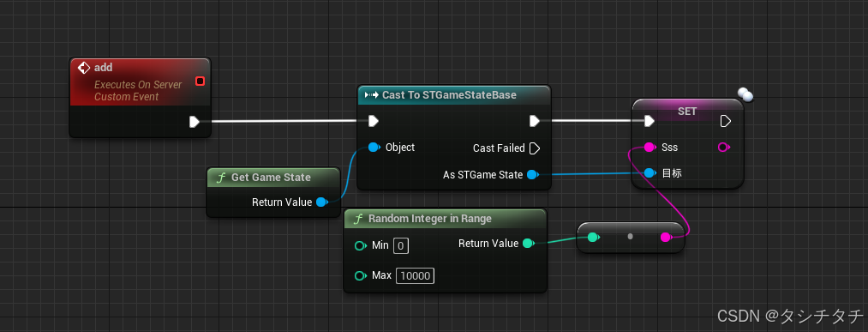
Task: Click the Min value field showing 0
Action: point(401,245)
